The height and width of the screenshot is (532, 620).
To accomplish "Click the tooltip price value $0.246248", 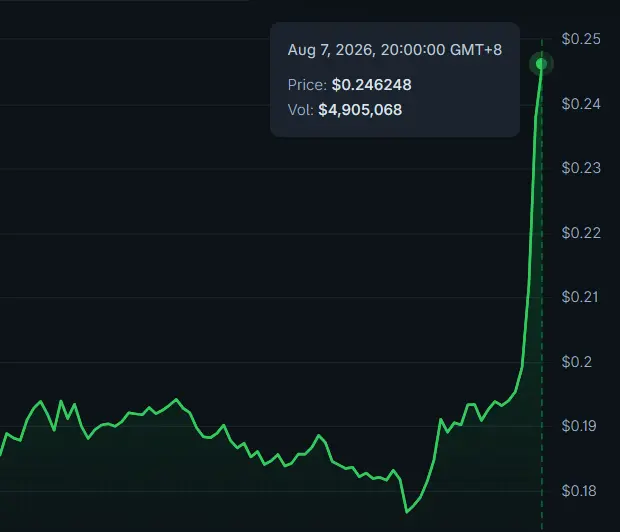I will tap(372, 85).
